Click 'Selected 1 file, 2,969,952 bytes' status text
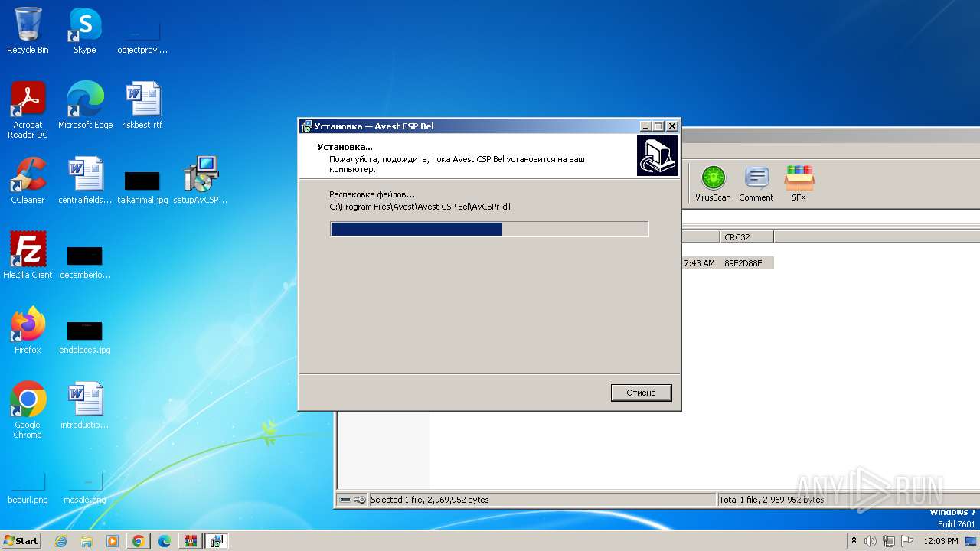The height and width of the screenshot is (551, 980). (430, 500)
